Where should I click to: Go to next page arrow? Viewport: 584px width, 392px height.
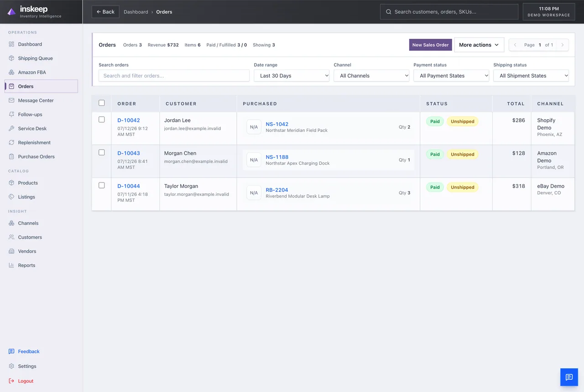tap(563, 45)
